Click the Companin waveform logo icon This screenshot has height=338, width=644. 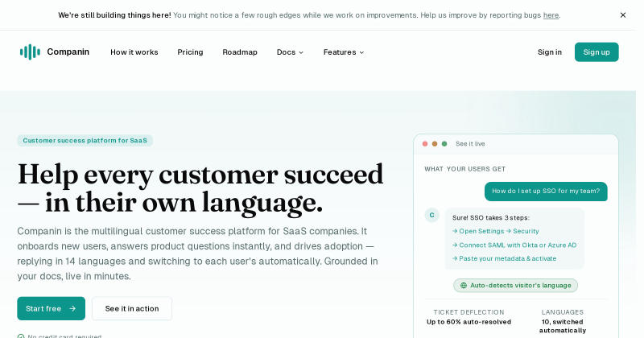click(30, 52)
